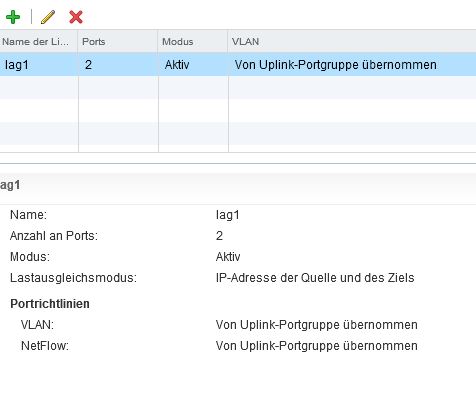
Task: Select the NetFlow policy value
Action: click(317, 346)
